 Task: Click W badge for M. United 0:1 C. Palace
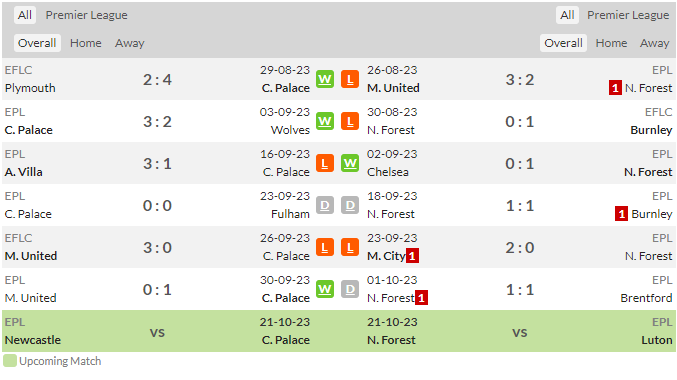[325, 289]
